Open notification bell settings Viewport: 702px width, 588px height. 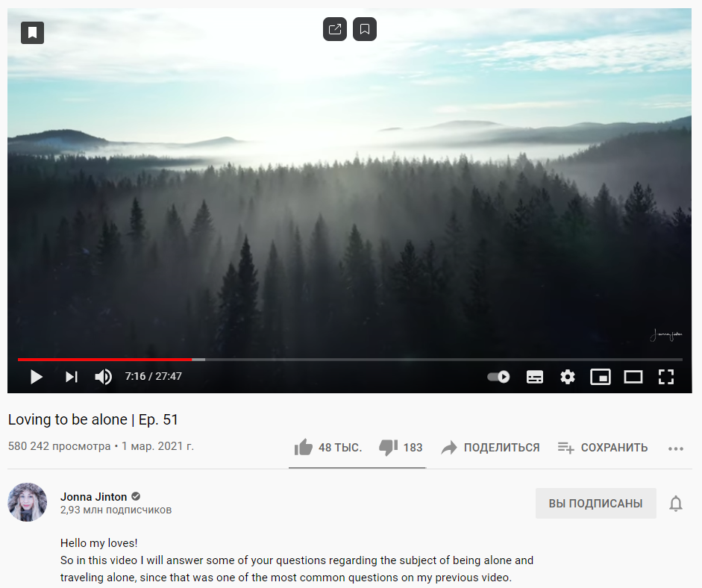[676, 504]
